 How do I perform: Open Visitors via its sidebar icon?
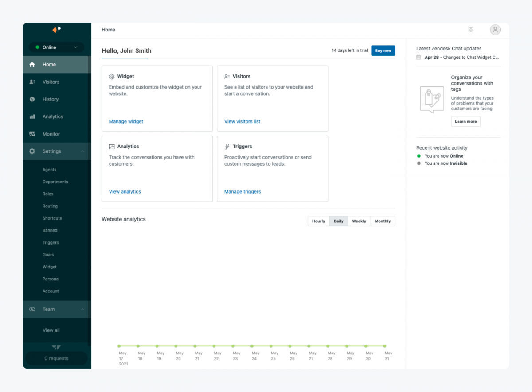[32, 82]
